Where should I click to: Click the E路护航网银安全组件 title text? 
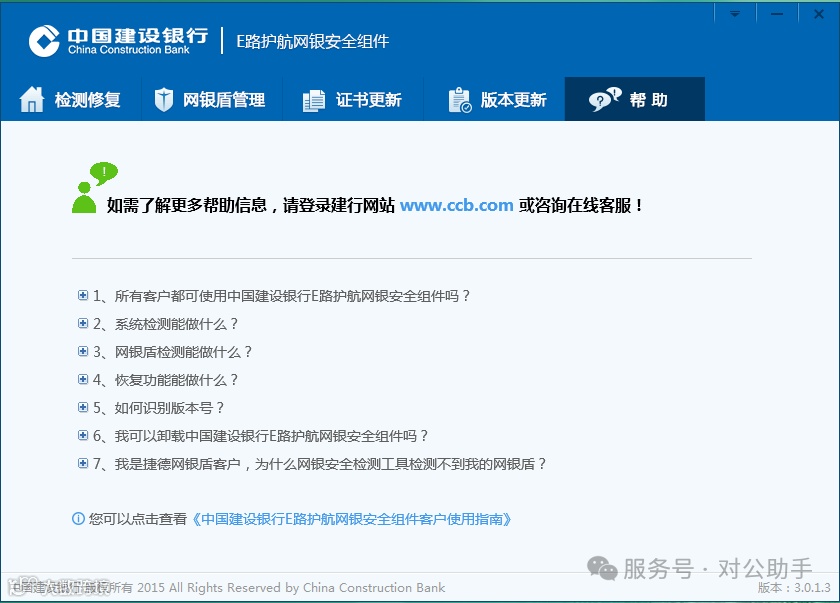coord(313,41)
